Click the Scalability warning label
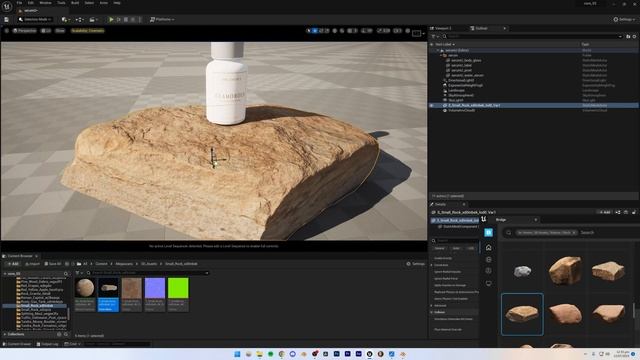Screen dimensions: 640x360 pos(87,31)
